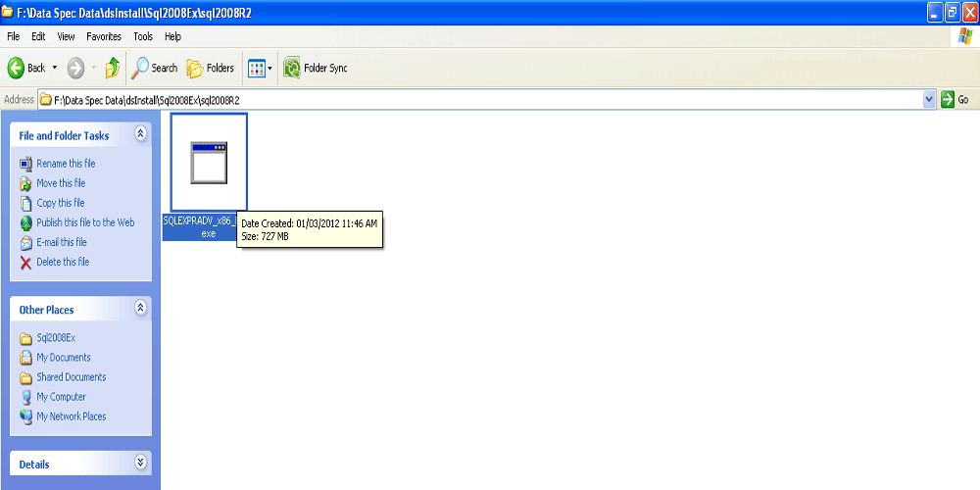Open the Back history dropdown arrow
This screenshot has height=490, width=980.
(54, 68)
